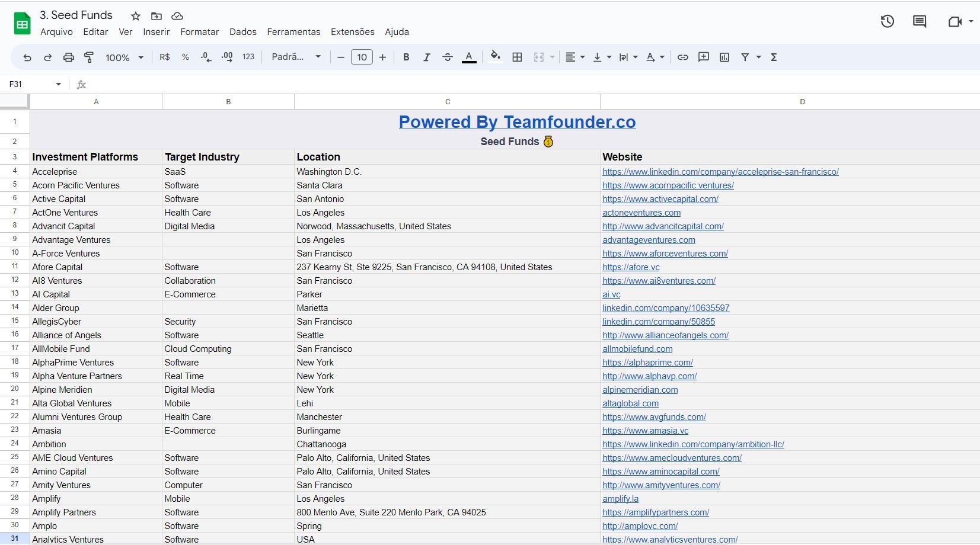The height and width of the screenshot is (545, 980).
Task: Click the merge cells icon
Action: (539, 57)
